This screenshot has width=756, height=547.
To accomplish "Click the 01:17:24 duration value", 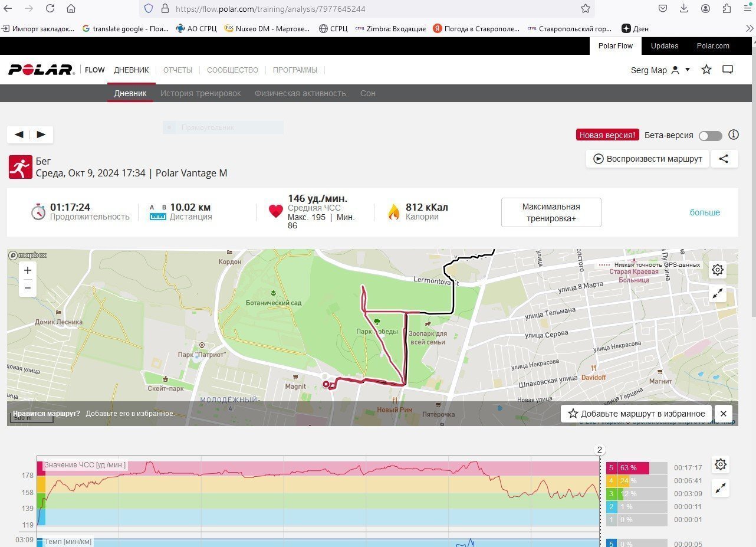I will [70, 207].
